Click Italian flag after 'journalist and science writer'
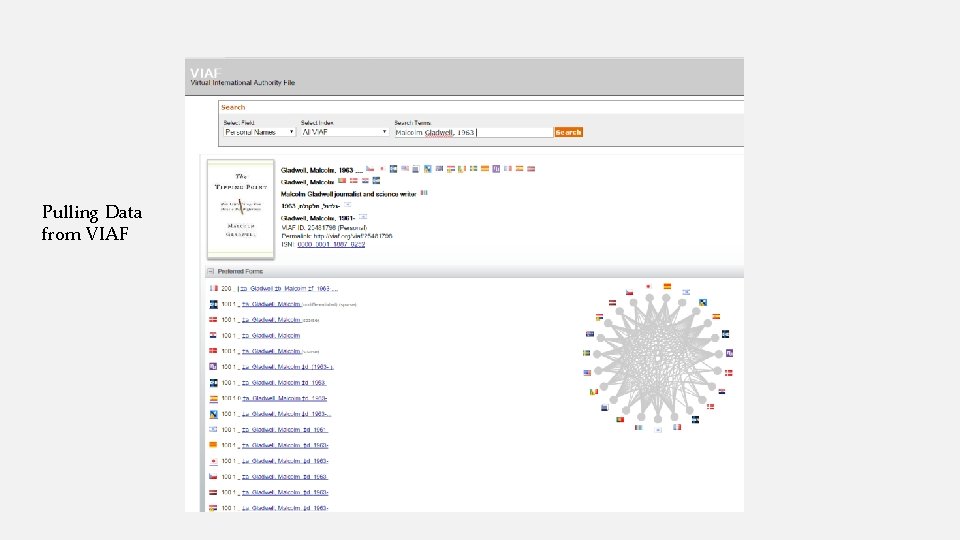The height and width of the screenshot is (540, 960). (x=424, y=193)
